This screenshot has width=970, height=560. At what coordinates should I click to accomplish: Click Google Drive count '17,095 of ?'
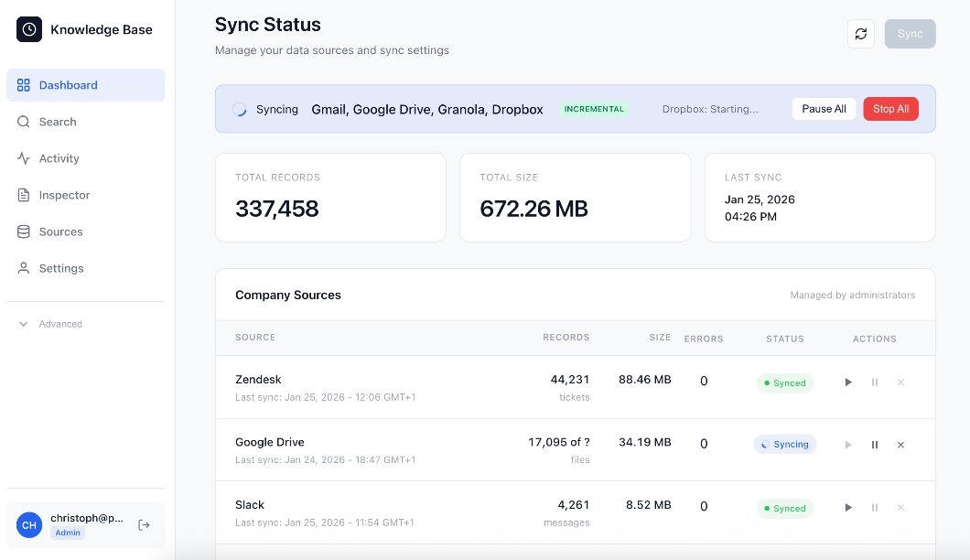point(558,442)
